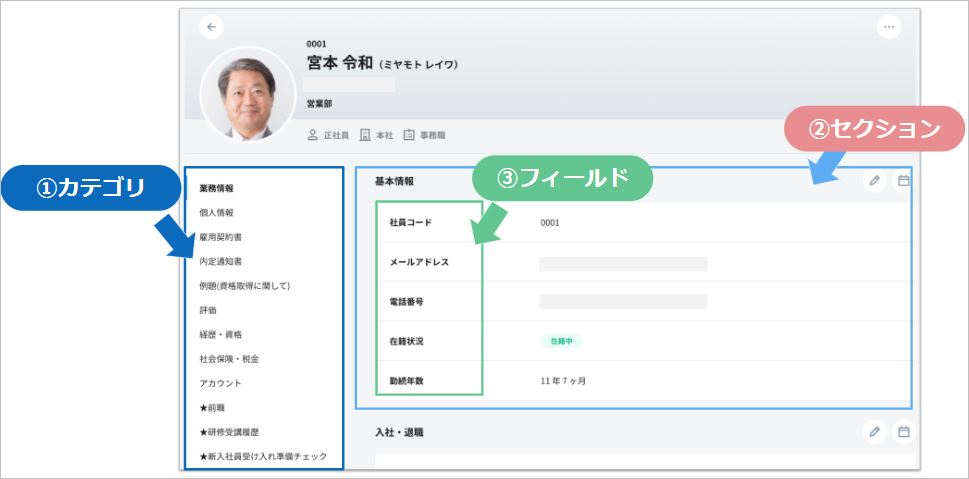Click the back arrow button

click(210, 27)
